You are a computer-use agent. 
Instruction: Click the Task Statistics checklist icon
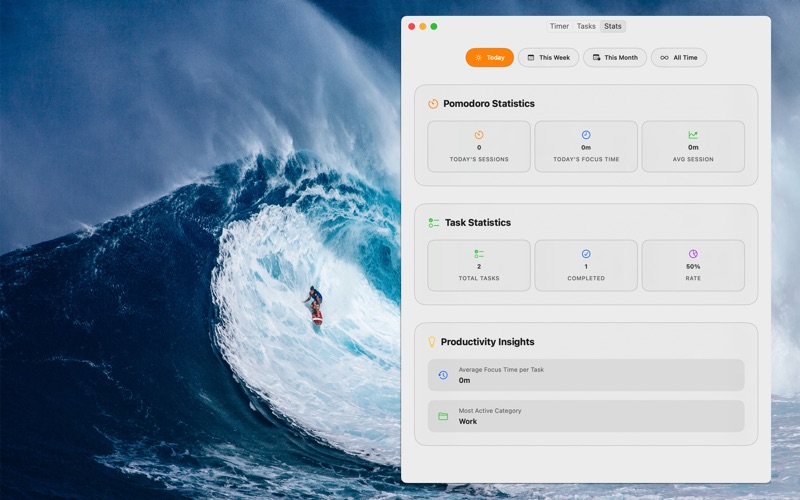pyautogui.click(x=434, y=223)
